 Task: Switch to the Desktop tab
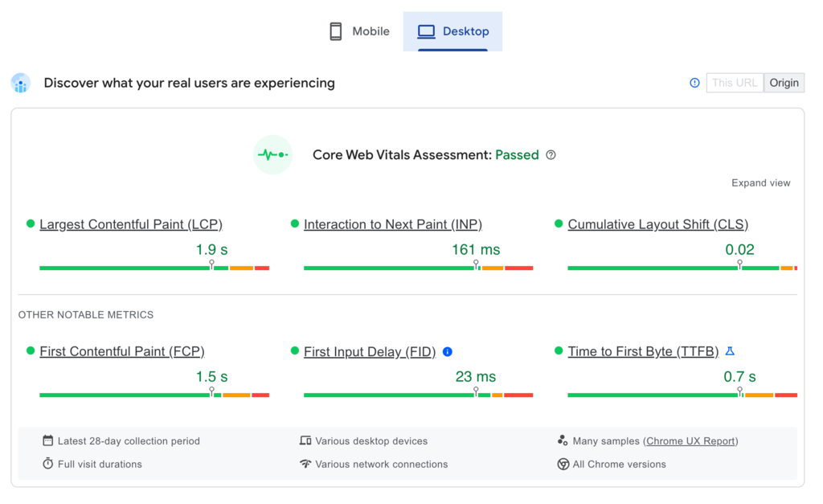point(453,31)
